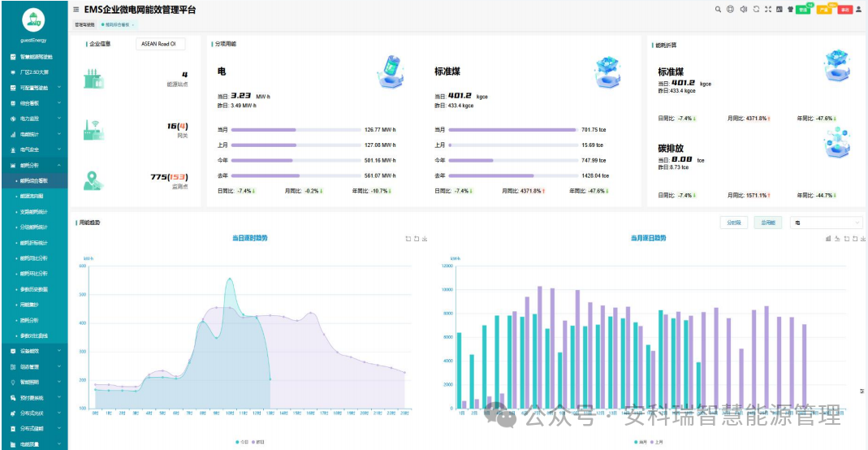Download the 当日逐时趋势 chart as image
868x450 pixels.
pyautogui.click(x=425, y=239)
